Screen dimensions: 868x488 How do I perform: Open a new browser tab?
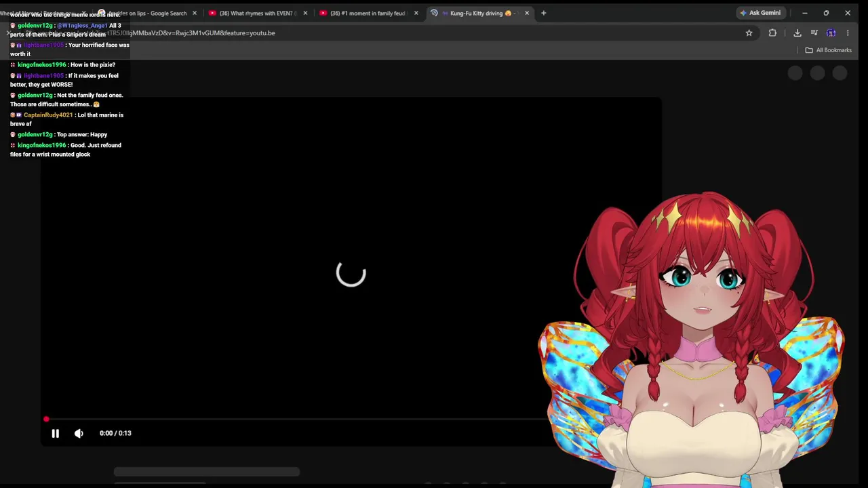click(x=543, y=13)
